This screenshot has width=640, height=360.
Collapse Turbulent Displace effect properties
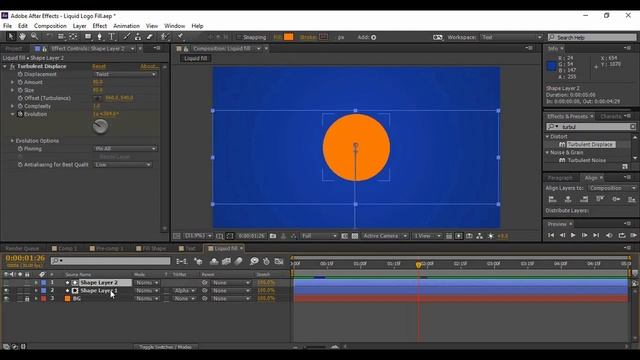coord(5,66)
